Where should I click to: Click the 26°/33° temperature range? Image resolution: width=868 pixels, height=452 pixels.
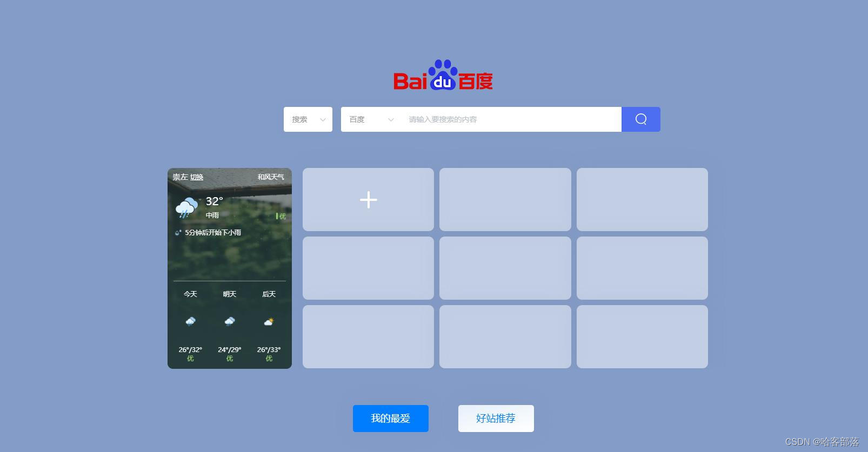[269, 350]
